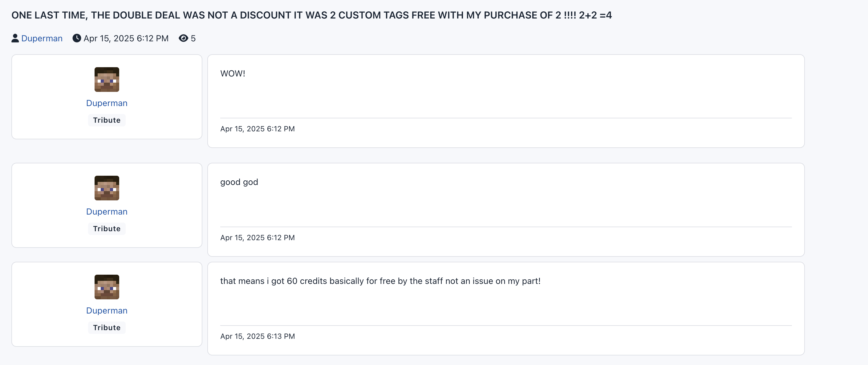Select the Tribute badge in second post
Screen dimensions: 868x365
(107, 229)
